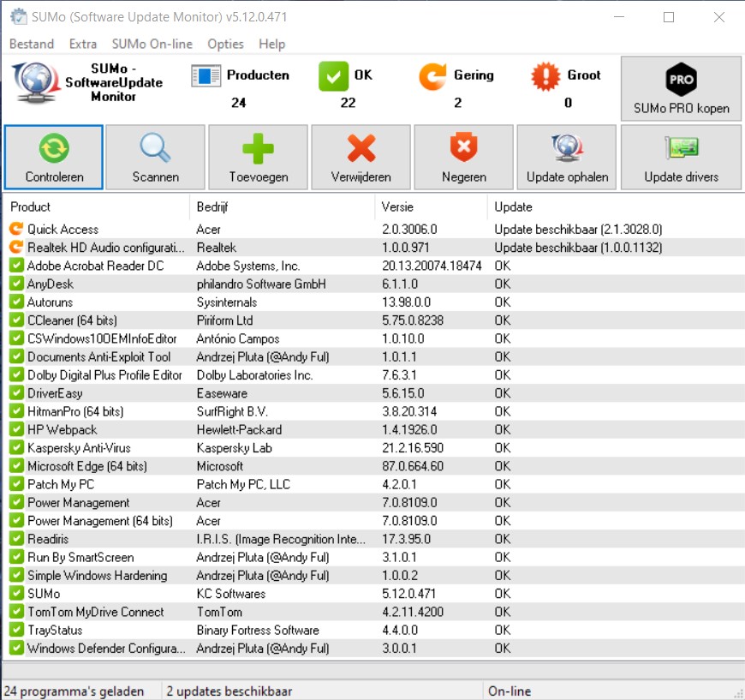Select Power Management (64 bits) row

pos(373,521)
